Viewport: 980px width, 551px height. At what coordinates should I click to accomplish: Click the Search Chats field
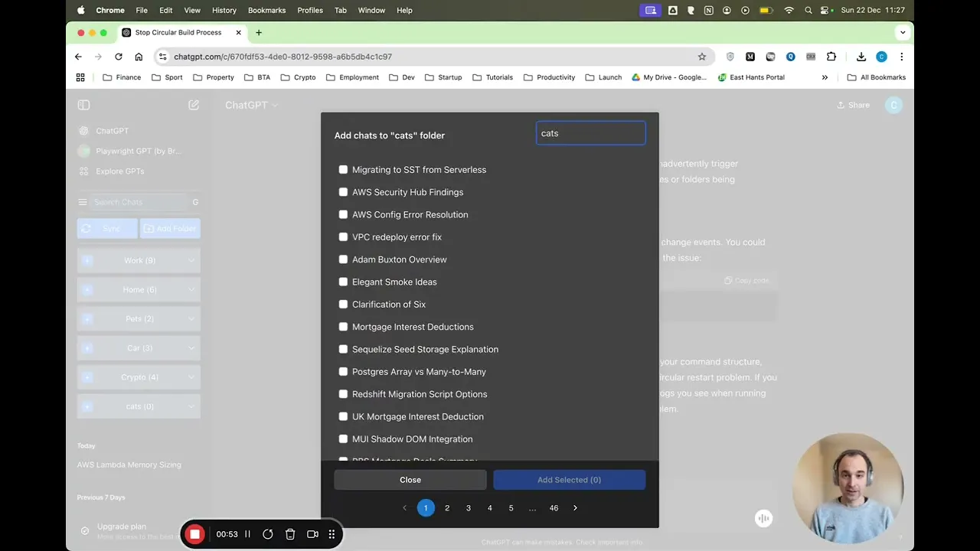(x=139, y=202)
